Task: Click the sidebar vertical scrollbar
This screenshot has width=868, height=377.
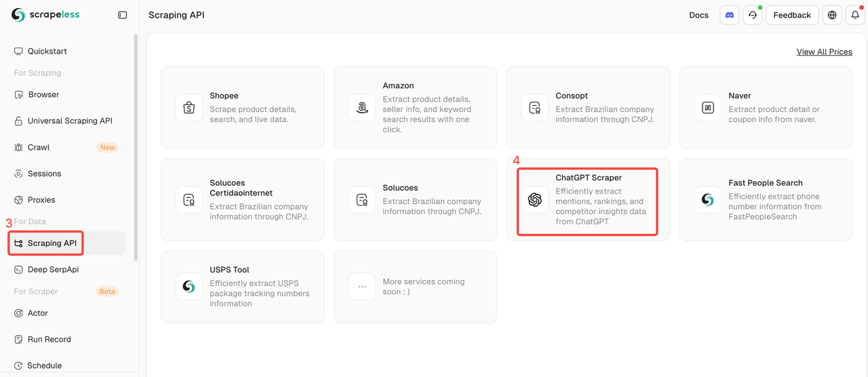Action: [136, 148]
